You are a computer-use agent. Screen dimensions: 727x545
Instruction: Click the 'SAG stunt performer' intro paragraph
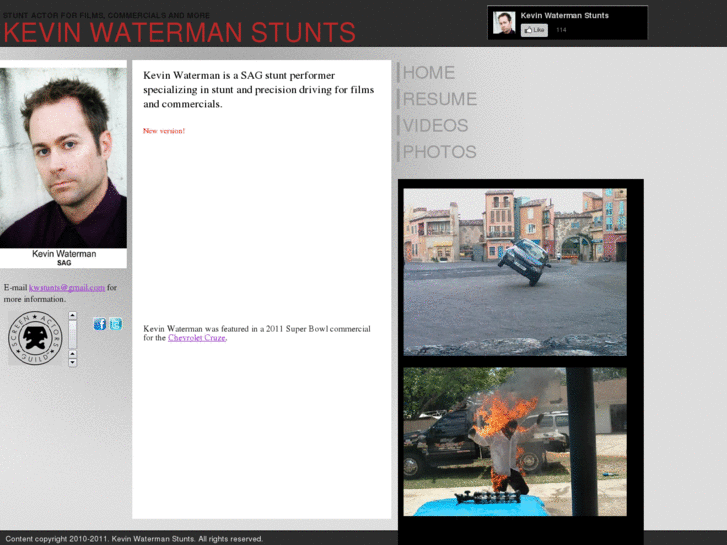[x=258, y=90]
